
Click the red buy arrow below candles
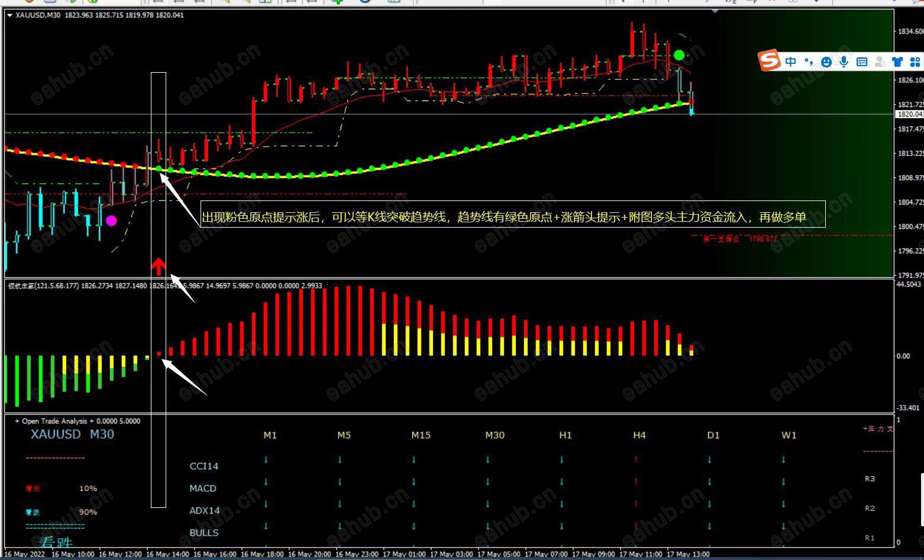tap(158, 267)
